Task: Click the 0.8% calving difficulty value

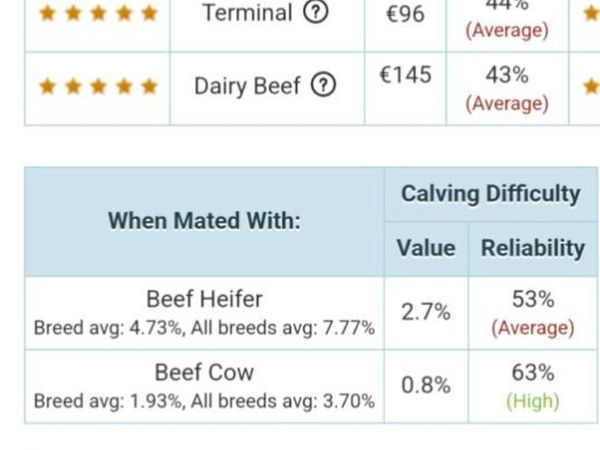Action: (x=426, y=385)
